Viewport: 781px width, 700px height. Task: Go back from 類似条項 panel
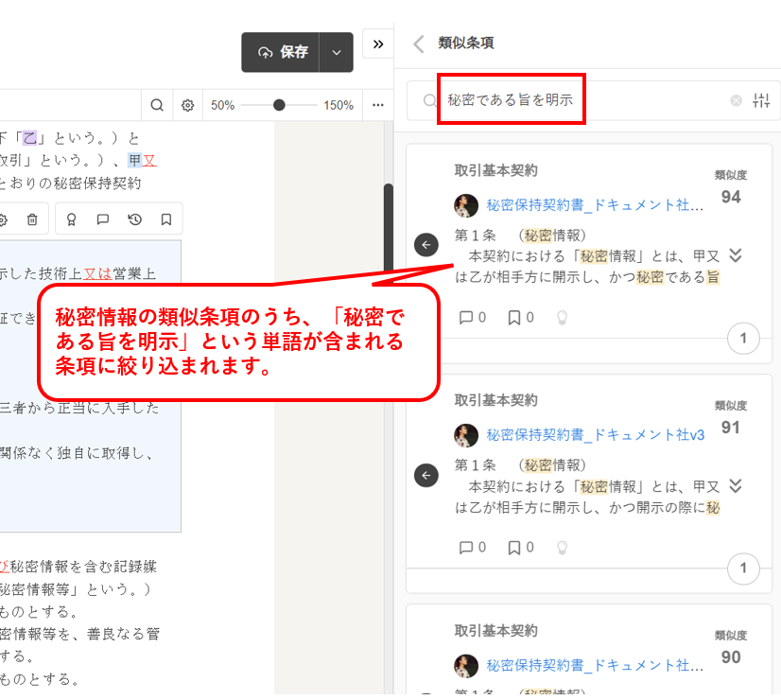pyautogui.click(x=419, y=44)
